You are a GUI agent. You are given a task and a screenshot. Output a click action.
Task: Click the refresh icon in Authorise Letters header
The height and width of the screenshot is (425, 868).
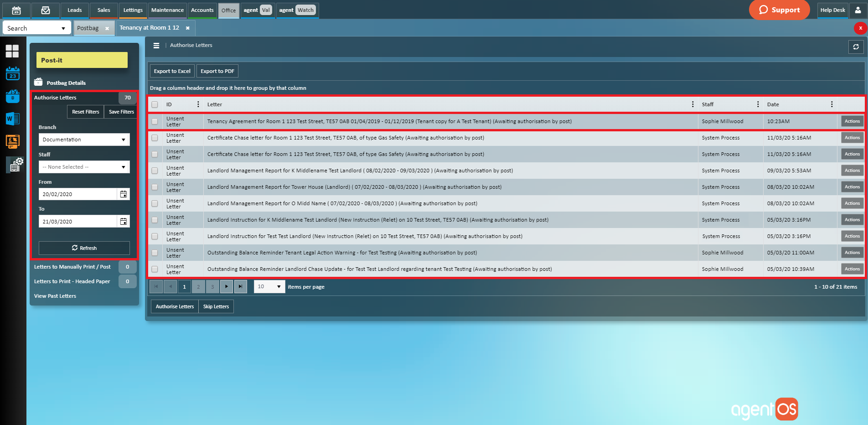pos(856,47)
